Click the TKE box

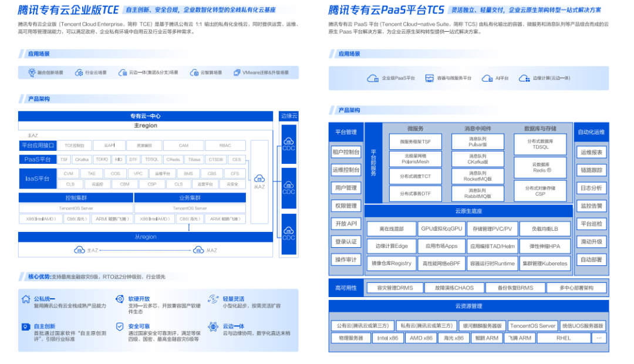(x=92, y=174)
